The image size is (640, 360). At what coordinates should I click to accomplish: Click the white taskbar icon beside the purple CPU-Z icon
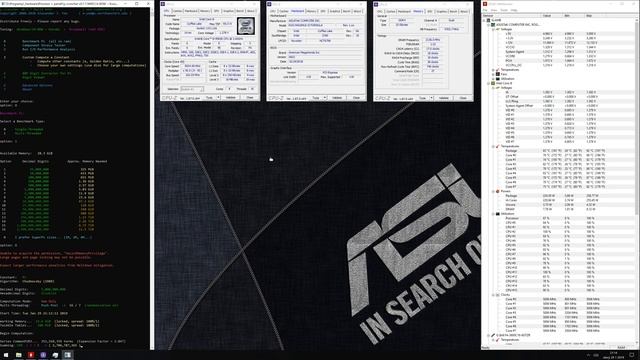pos(55,355)
